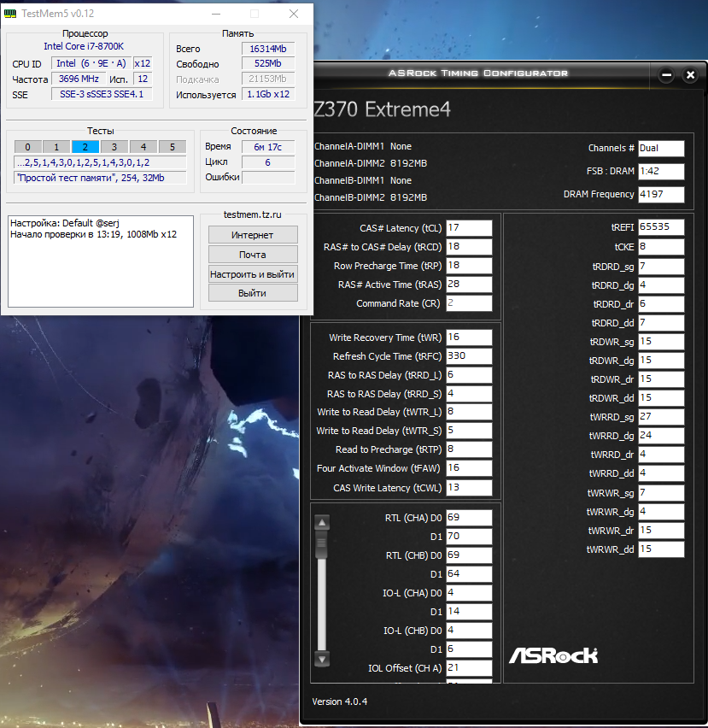Click the Channels # field showing Dual

pyautogui.click(x=661, y=148)
